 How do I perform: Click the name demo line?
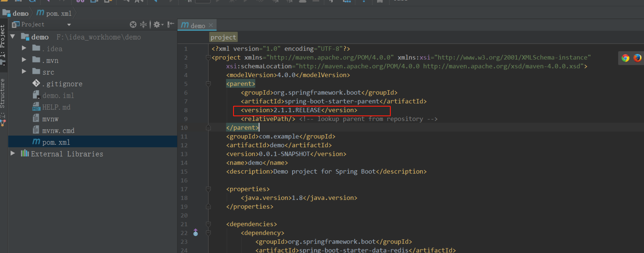click(257, 163)
